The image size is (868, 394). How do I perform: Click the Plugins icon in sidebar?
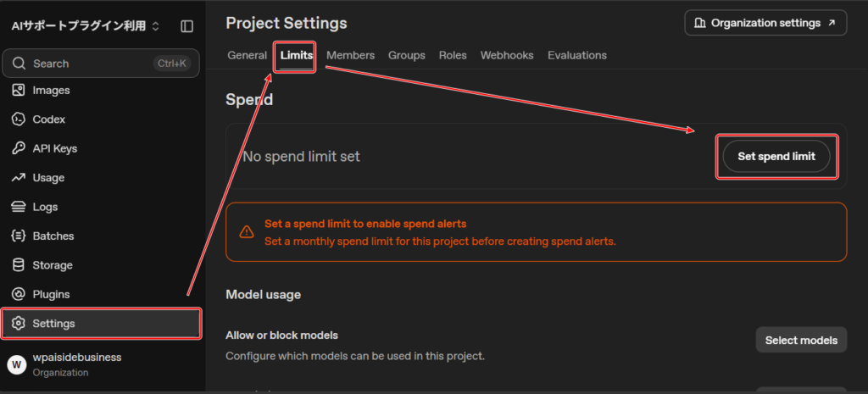pos(19,294)
